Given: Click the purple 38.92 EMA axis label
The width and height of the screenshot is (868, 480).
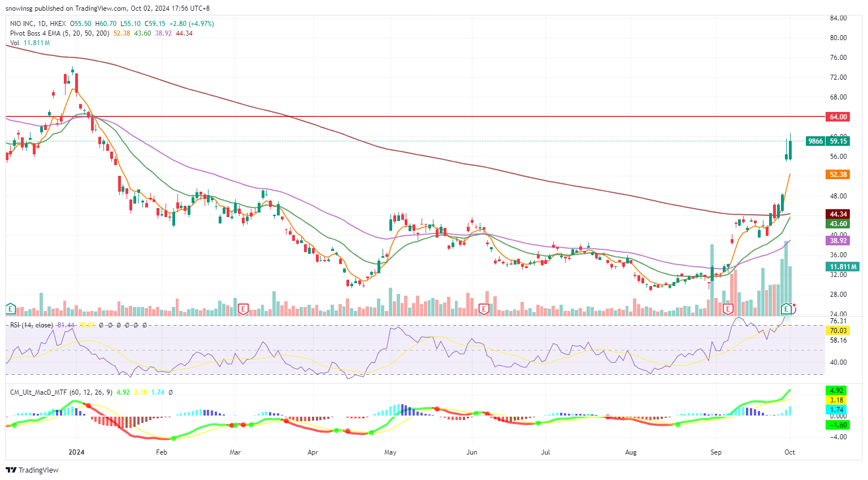Looking at the screenshot, I should click(838, 241).
